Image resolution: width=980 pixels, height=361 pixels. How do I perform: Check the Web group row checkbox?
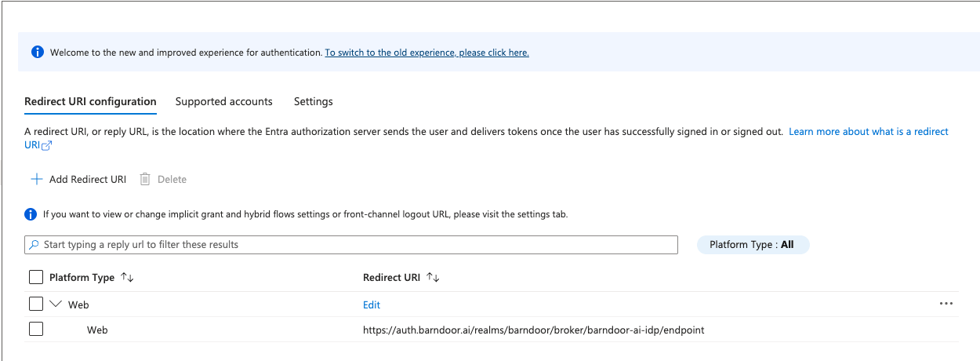coord(36,304)
